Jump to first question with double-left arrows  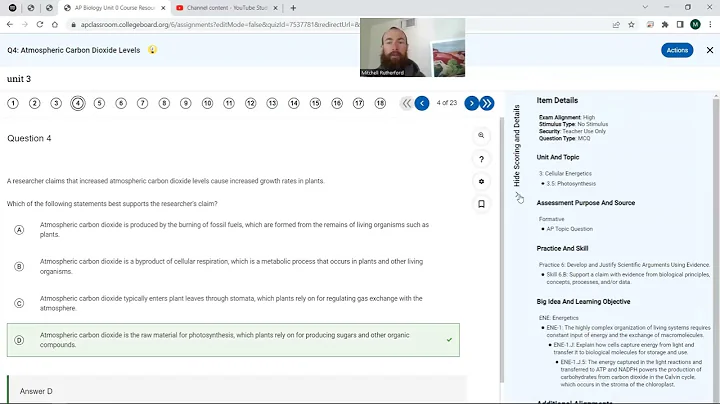coord(406,103)
